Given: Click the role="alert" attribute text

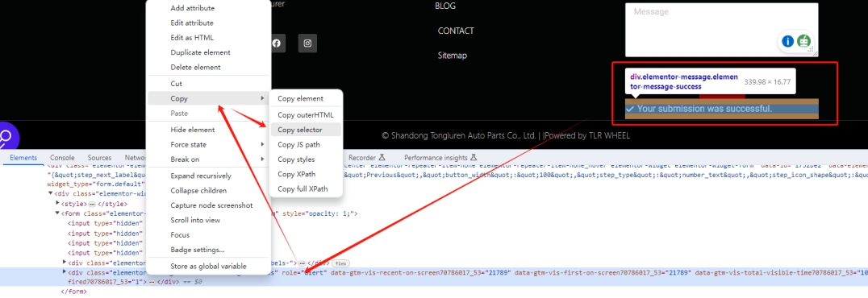Looking at the screenshot, I should [304, 272].
